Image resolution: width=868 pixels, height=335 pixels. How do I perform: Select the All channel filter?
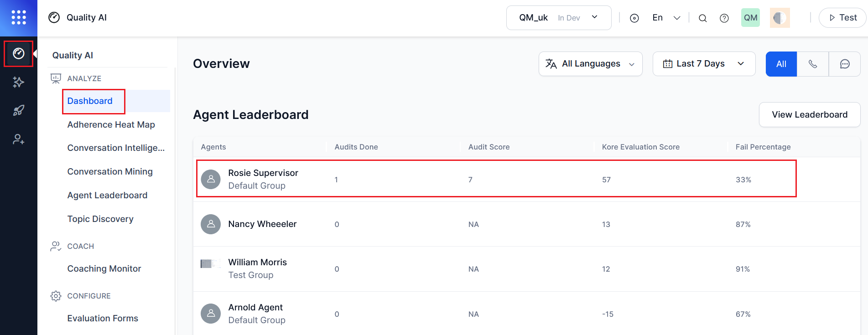click(781, 64)
